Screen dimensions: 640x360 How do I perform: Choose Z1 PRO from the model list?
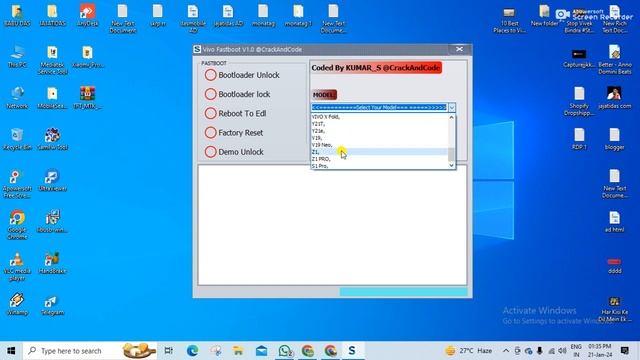click(379, 159)
